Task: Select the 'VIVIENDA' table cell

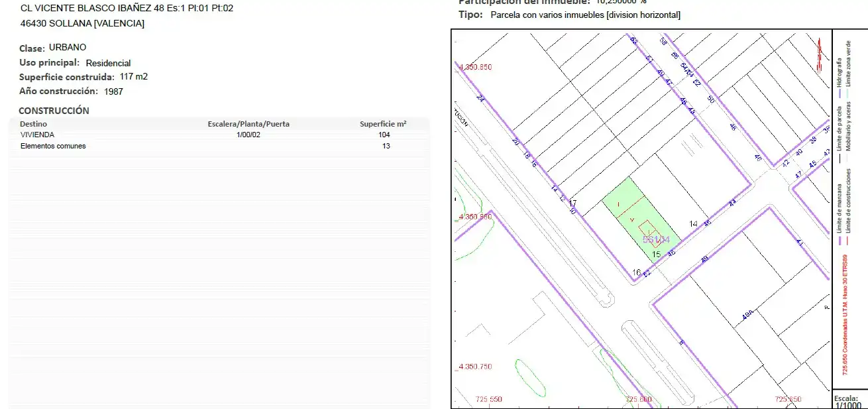Action: point(37,135)
